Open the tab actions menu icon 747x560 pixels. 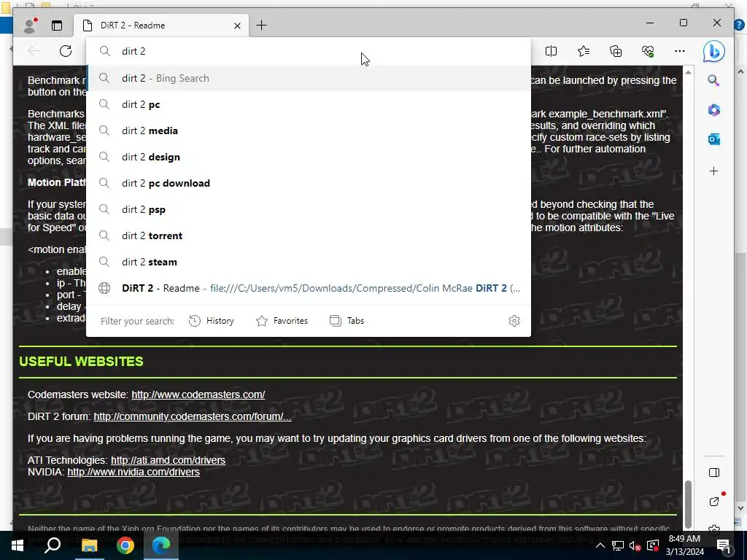coord(57,26)
